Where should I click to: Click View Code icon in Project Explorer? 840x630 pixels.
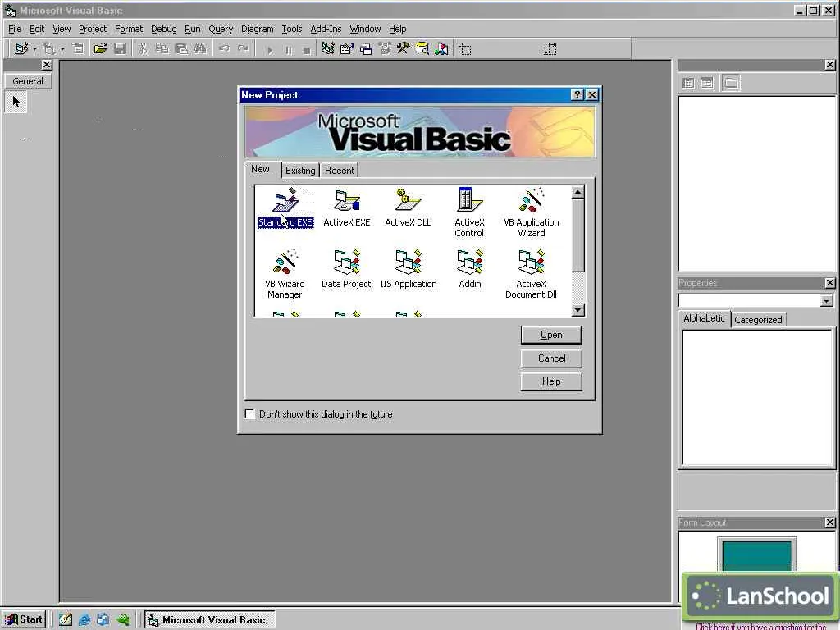click(x=689, y=83)
